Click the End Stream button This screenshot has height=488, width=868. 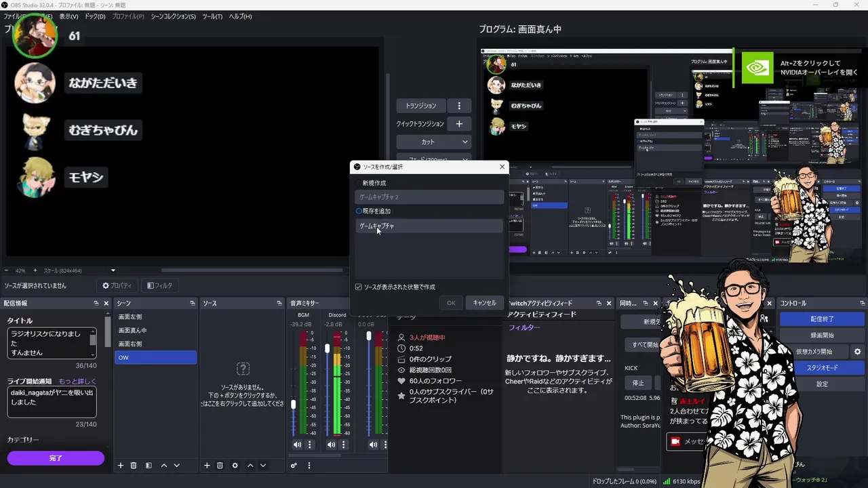[822, 319]
